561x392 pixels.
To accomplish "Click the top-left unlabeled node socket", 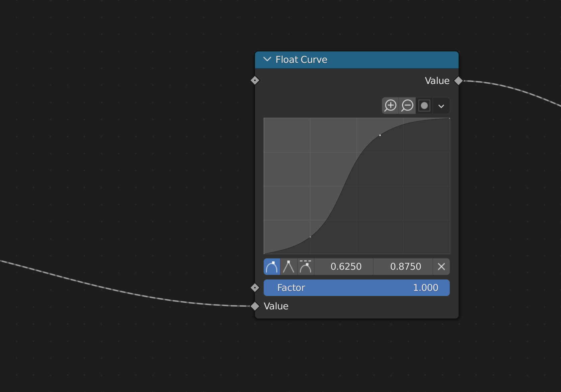I will click(x=255, y=80).
